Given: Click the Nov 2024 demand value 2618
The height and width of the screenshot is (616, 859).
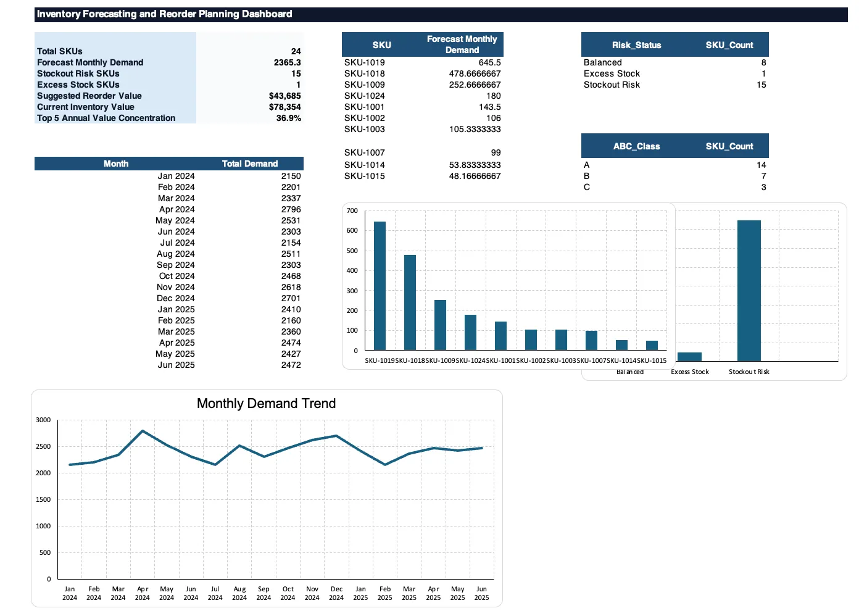Looking at the screenshot, I should [x=291, y=287].
